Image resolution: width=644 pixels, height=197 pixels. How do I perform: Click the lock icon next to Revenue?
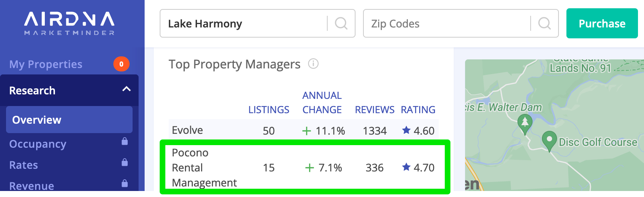pos(125,183)
